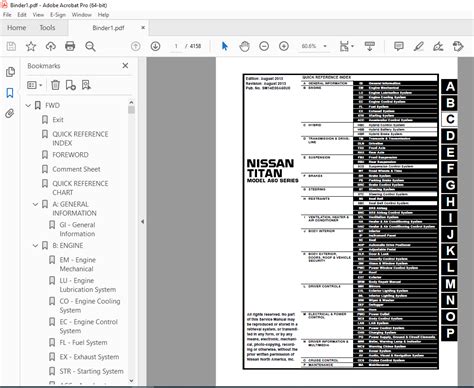Click the cloud upload icon
The width and height of the screenshot is (474, 388).
51,46
